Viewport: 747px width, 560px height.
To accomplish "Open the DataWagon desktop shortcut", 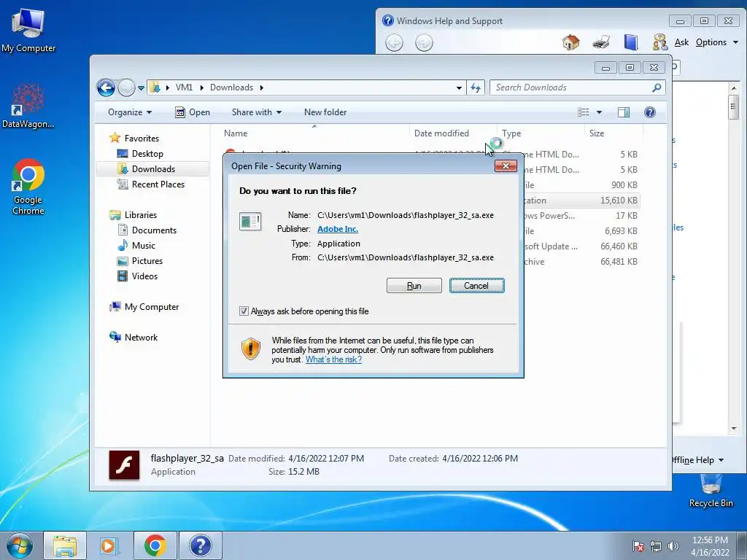I will point(28,106).
